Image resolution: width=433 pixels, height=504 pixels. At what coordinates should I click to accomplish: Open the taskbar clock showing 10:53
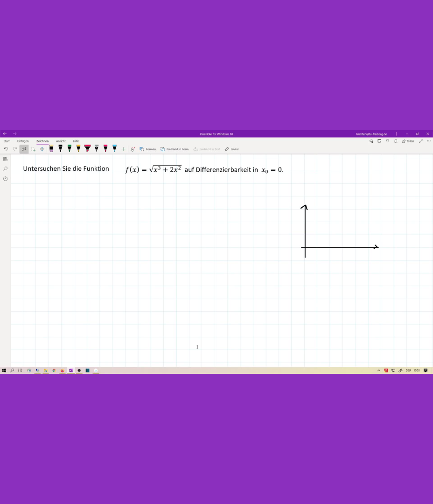click(x=417, y=370)
